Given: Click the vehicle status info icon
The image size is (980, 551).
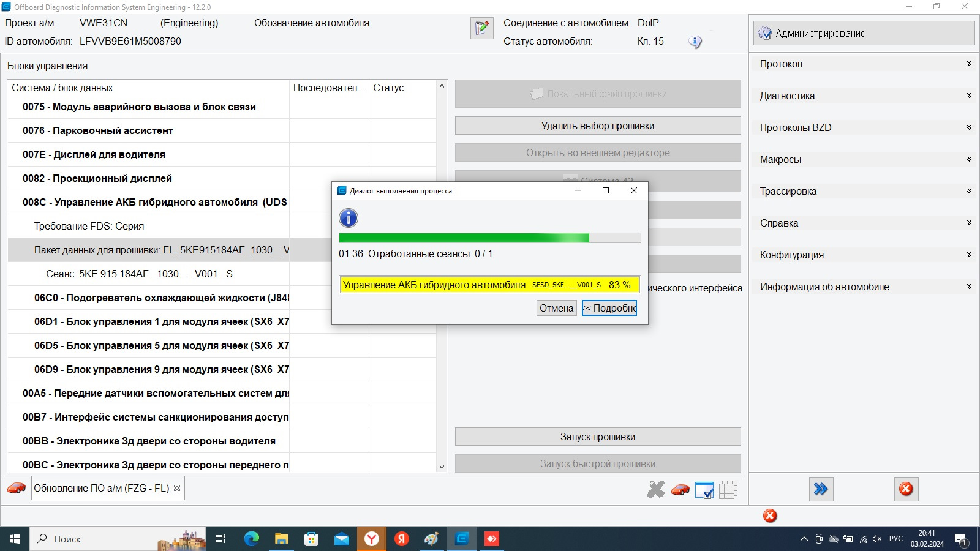Looking at the screenshot, I should [695, 42].
